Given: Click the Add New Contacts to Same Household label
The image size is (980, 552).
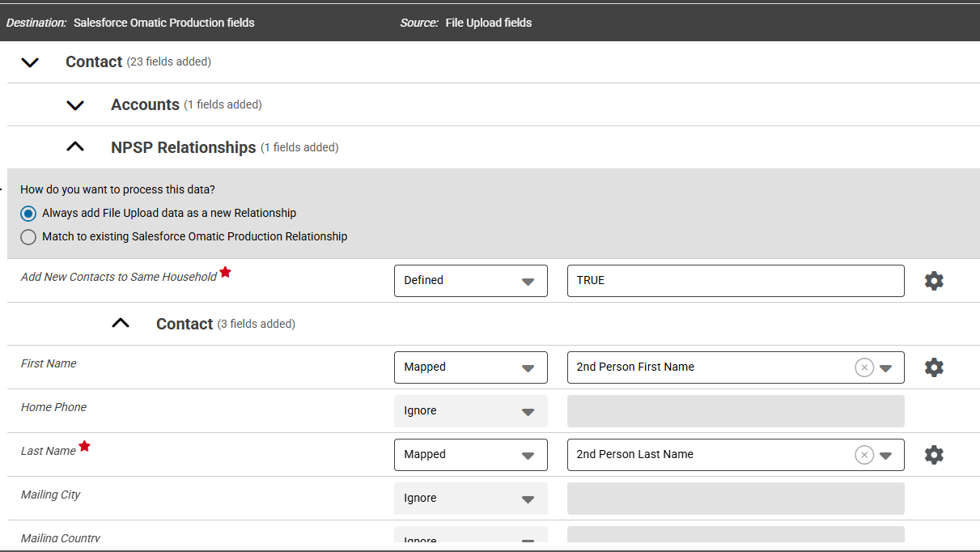Looking at the screenshot, I should [119, 277].
